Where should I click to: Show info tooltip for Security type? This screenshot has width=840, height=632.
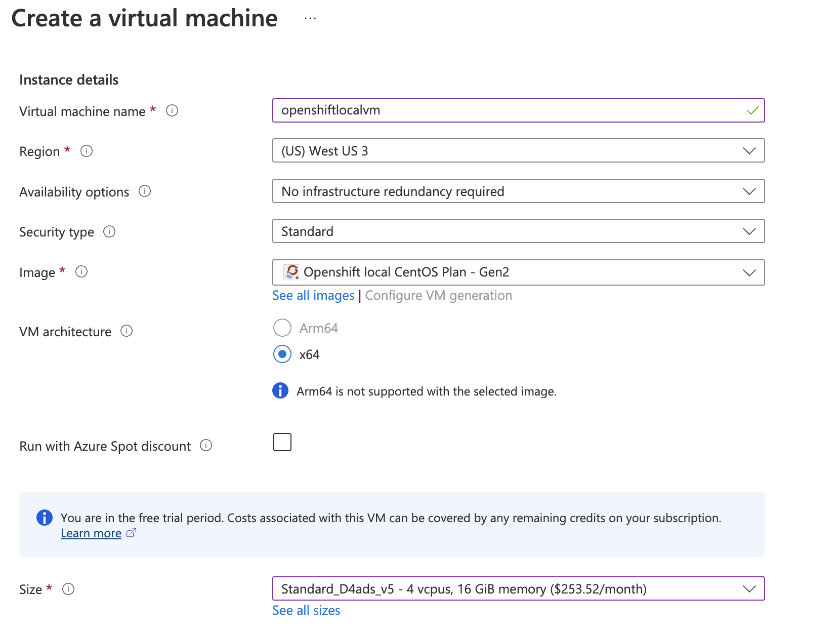click(109, 231)
